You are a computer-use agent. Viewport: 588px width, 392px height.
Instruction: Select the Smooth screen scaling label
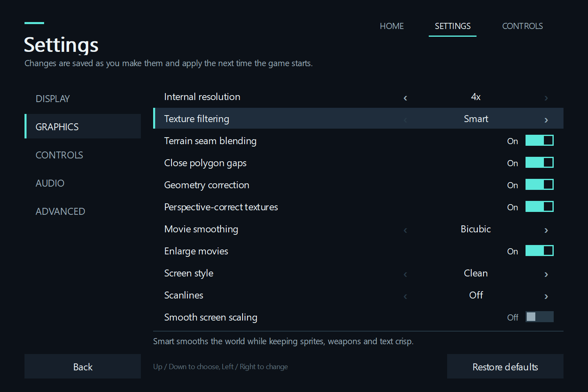coord(211,317)
